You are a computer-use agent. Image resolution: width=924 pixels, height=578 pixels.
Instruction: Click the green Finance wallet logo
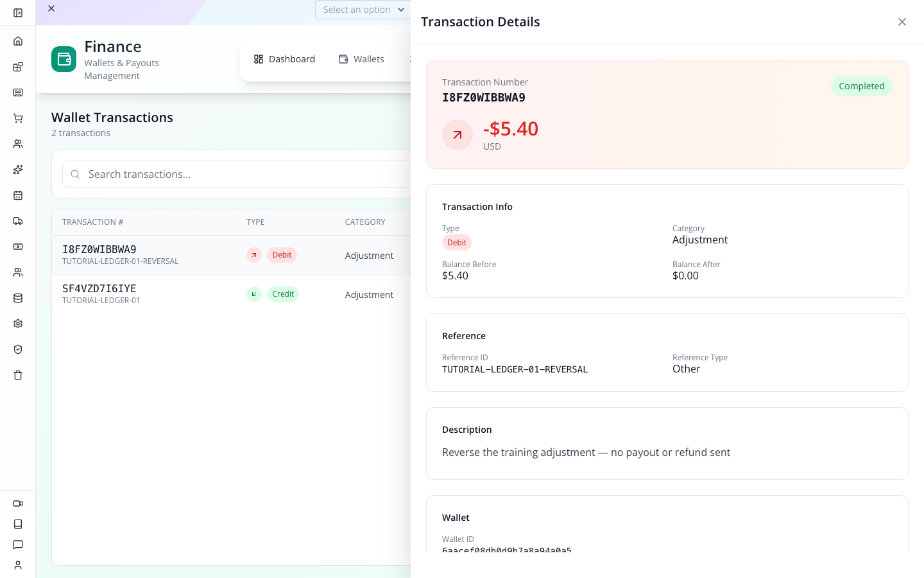64,59
